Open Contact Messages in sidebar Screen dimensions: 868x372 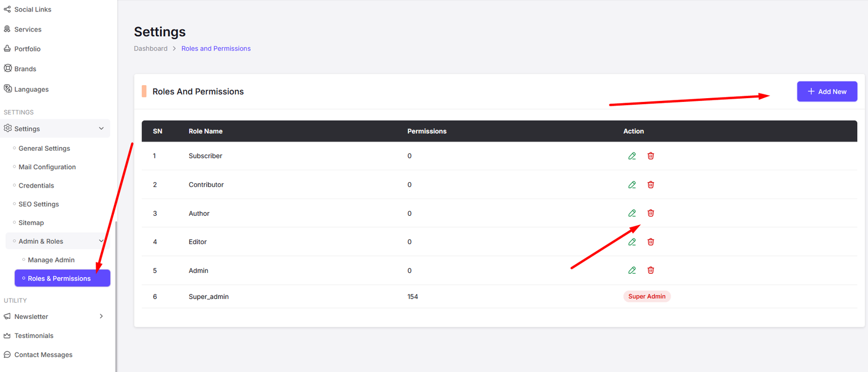coord(43,355)
